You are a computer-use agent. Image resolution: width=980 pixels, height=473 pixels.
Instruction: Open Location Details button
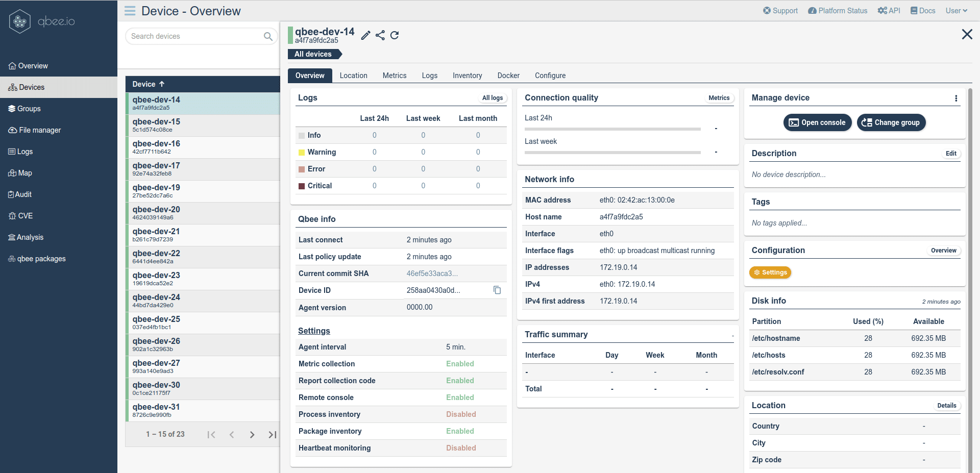947,406
